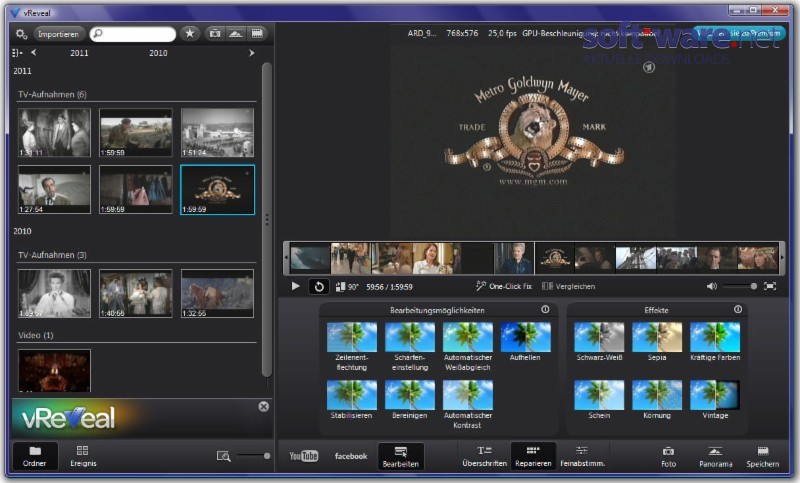Jump to year 2010 in timeline
This screenshot has width=800, height=483.
158,53
